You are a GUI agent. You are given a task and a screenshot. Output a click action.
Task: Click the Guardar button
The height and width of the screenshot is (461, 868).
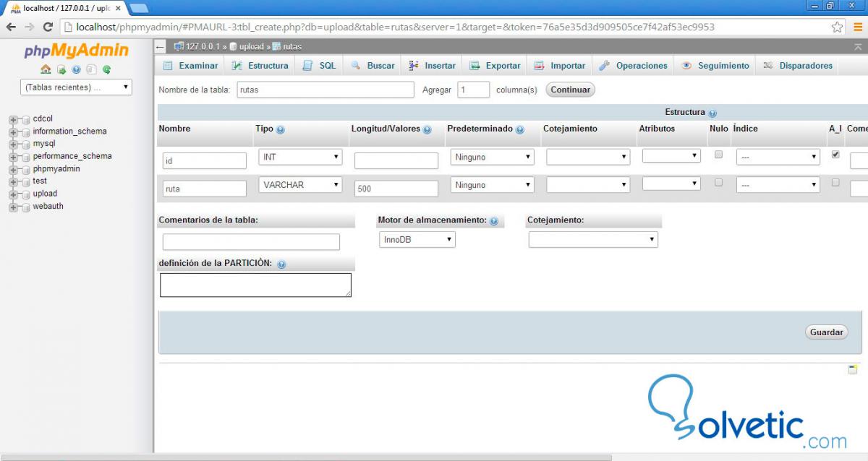(x=826, y=332)
